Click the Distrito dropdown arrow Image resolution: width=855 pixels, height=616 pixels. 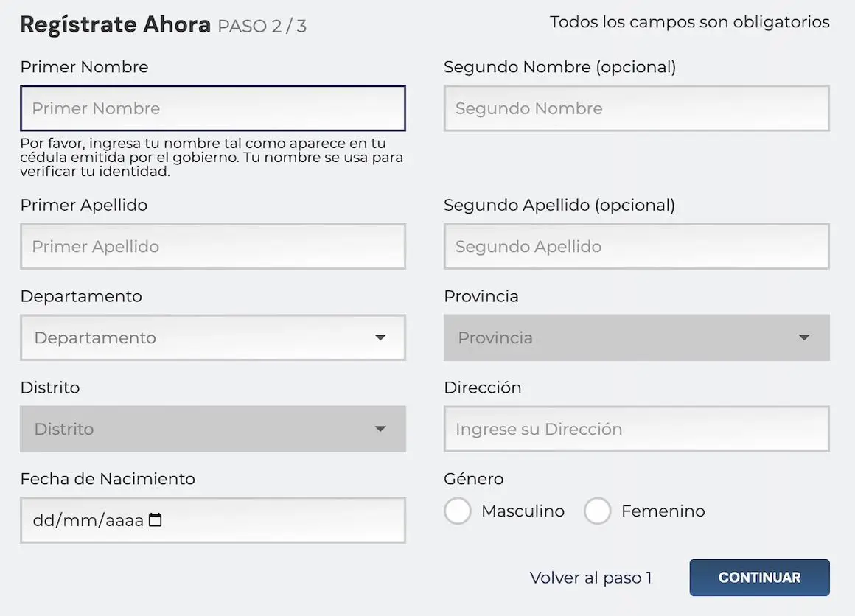pos(380,429)
